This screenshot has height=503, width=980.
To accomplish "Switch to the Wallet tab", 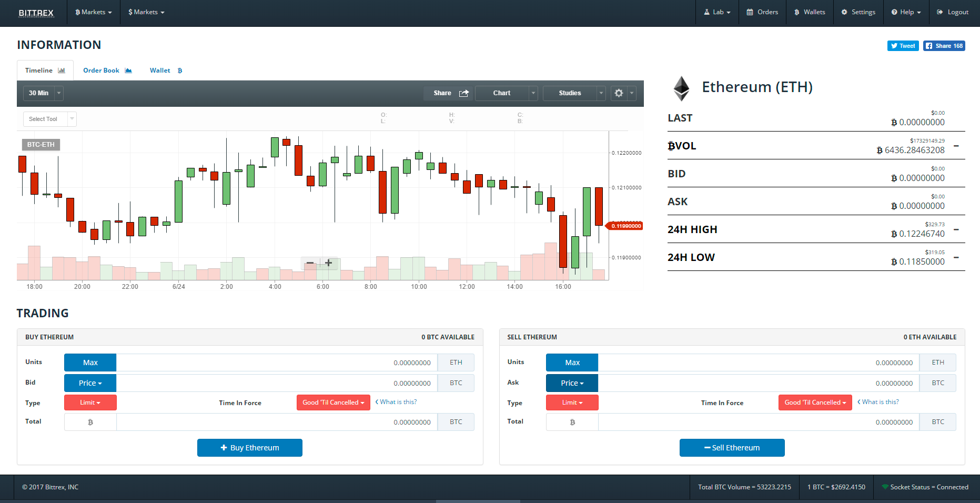I will [166, 71].
